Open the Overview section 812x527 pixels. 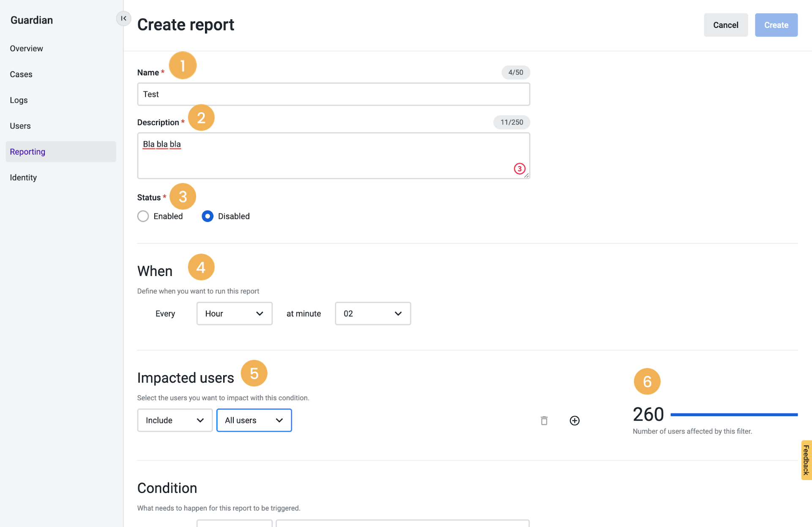tap(26, 48)
